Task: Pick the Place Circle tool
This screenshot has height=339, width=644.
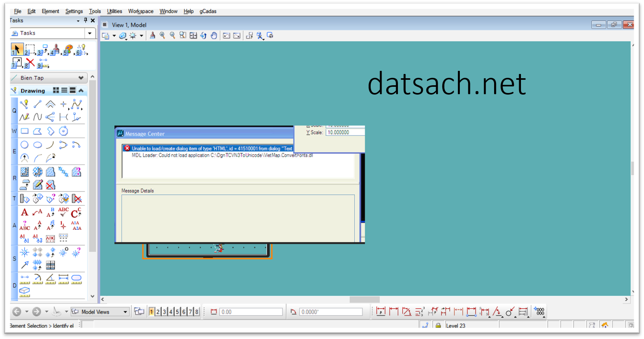Action: coord(25,145)
